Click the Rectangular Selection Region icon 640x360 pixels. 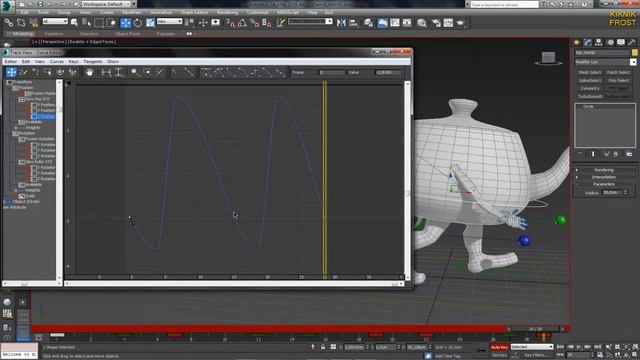[x=99, y=23]
